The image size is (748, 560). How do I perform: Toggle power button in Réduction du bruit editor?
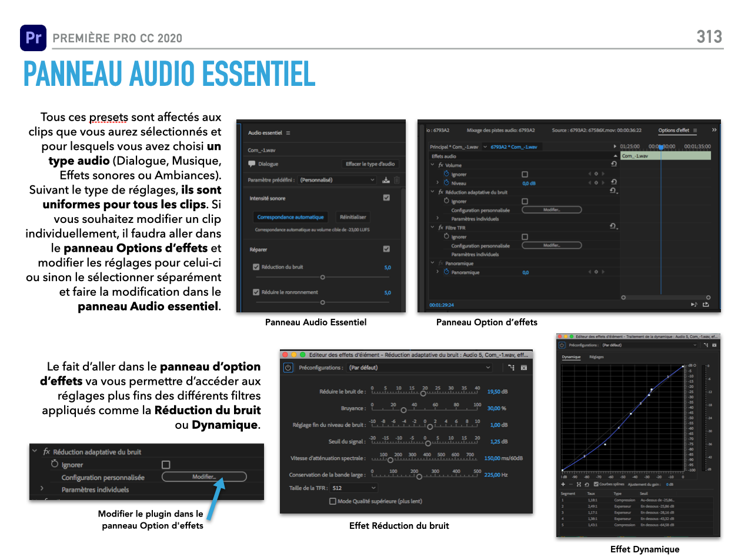288,368
